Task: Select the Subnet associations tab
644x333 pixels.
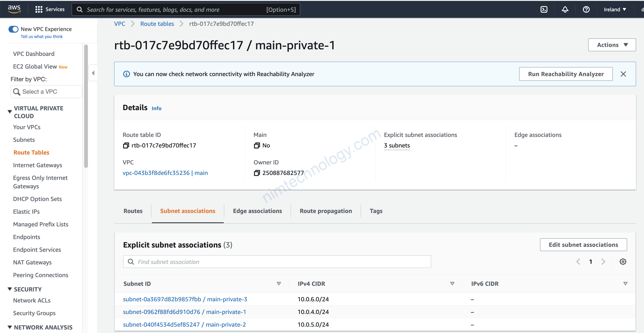Action: [x=188, y=211]
